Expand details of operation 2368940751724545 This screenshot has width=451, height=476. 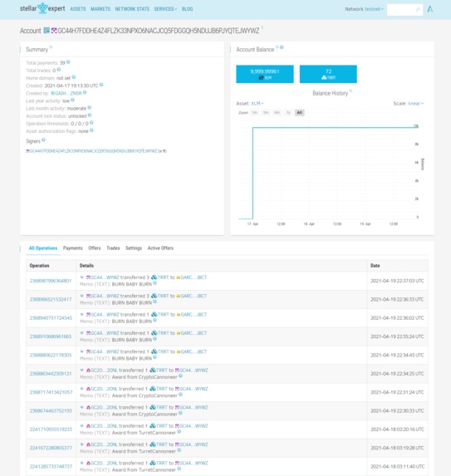(81, 314)
